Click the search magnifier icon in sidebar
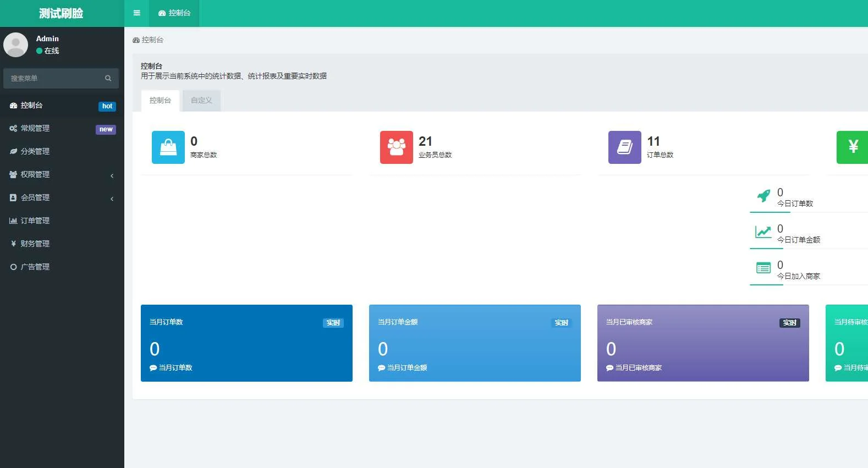 click(x=108, y=78)
